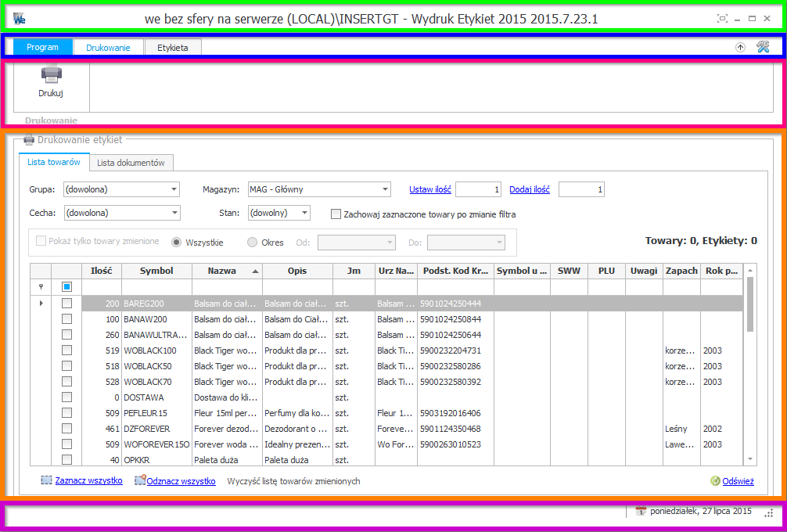
Task: Select the Wszystkie radio button
Action: pos(176,243)
